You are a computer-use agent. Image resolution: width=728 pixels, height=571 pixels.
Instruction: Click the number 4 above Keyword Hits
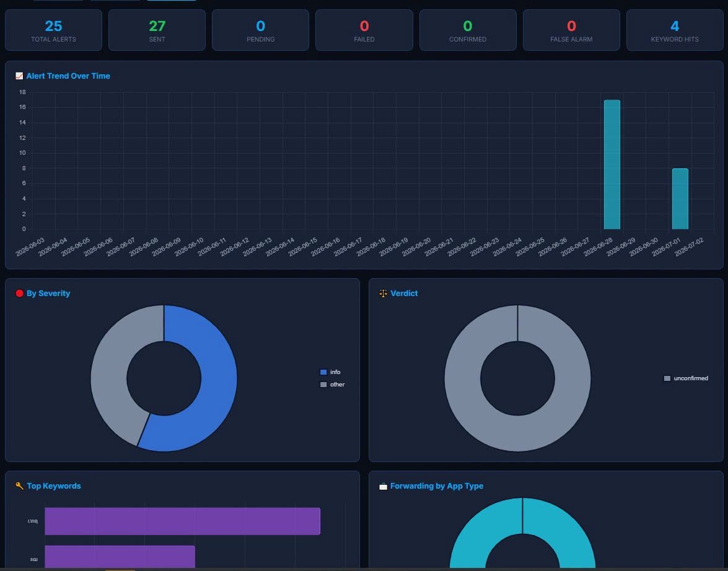click(675, 25)
